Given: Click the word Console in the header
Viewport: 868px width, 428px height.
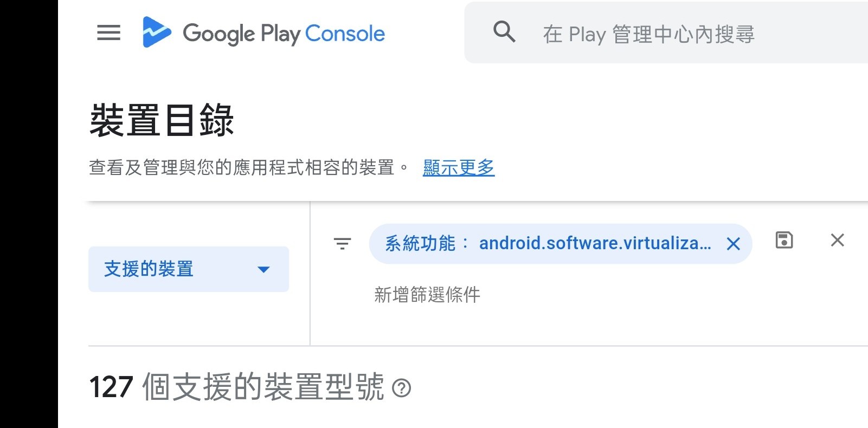Looking at the screenshot, I should pos(345,34).
